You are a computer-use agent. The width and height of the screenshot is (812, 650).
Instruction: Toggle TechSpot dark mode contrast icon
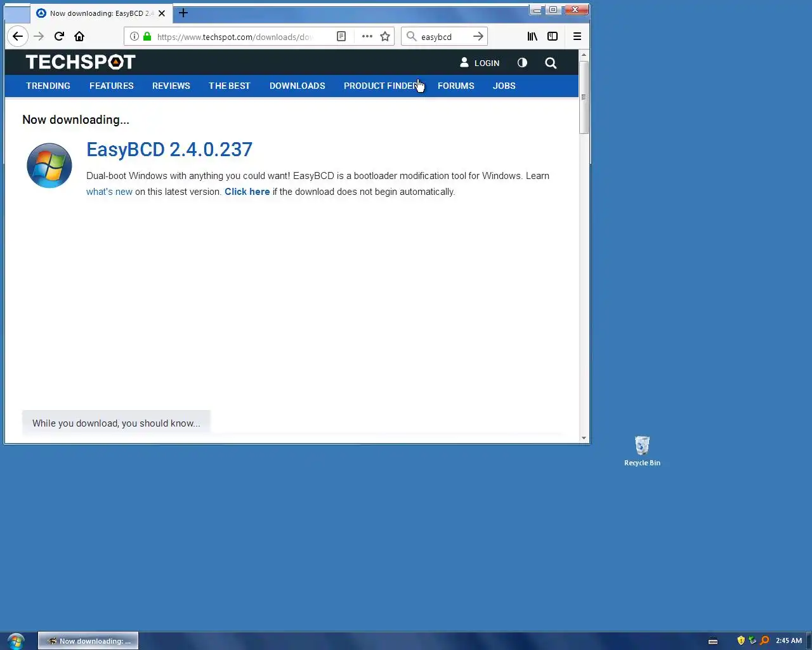pos(522,62)
